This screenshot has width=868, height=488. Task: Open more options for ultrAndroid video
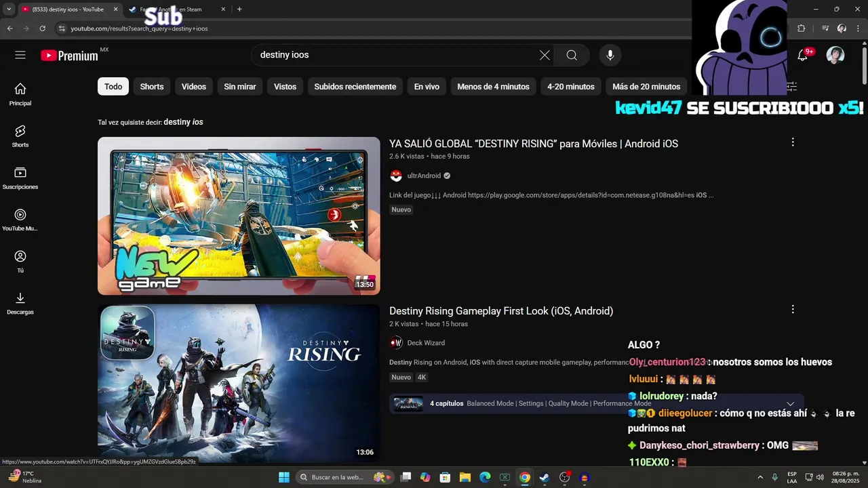click(x=793, y=142)
